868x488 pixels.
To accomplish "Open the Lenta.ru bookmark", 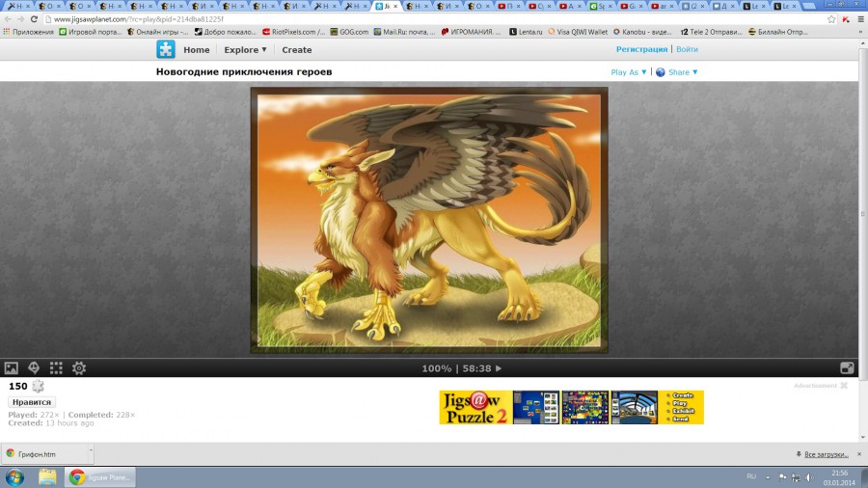I will point(526,32).
